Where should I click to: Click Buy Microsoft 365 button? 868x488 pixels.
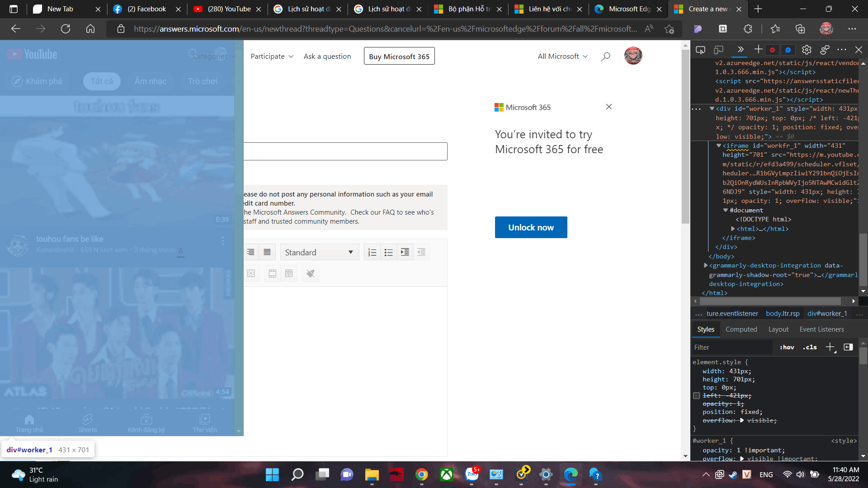coord(399,56)
